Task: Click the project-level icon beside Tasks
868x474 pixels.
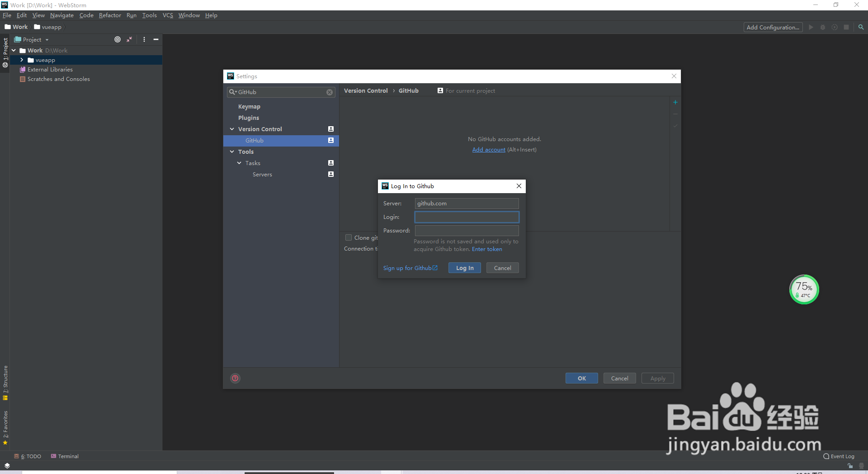Action: [331, 163]
